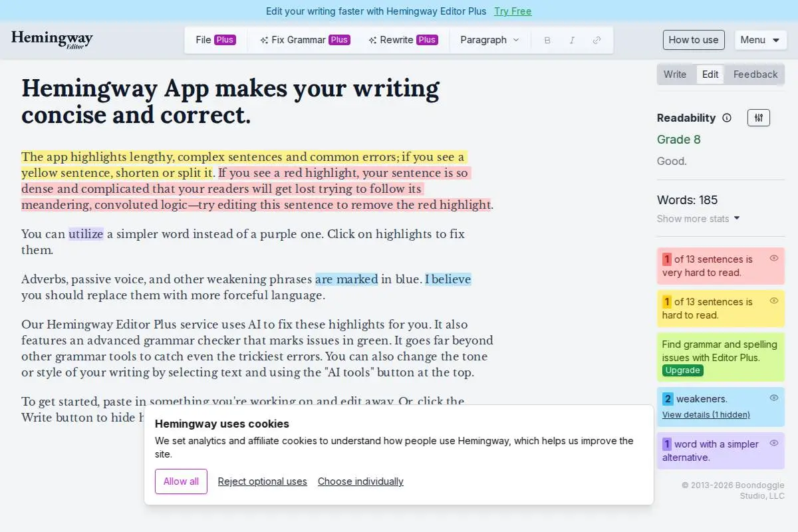The height and width of the screenshot is (532, 798).
Task: Click the main heading text
Action: (x=230, y=102)
